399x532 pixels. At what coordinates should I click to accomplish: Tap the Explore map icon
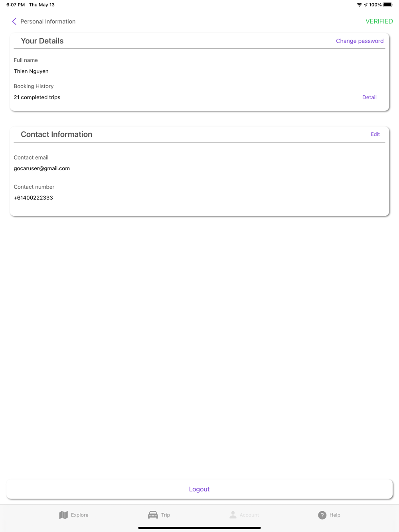pos(63,515)
